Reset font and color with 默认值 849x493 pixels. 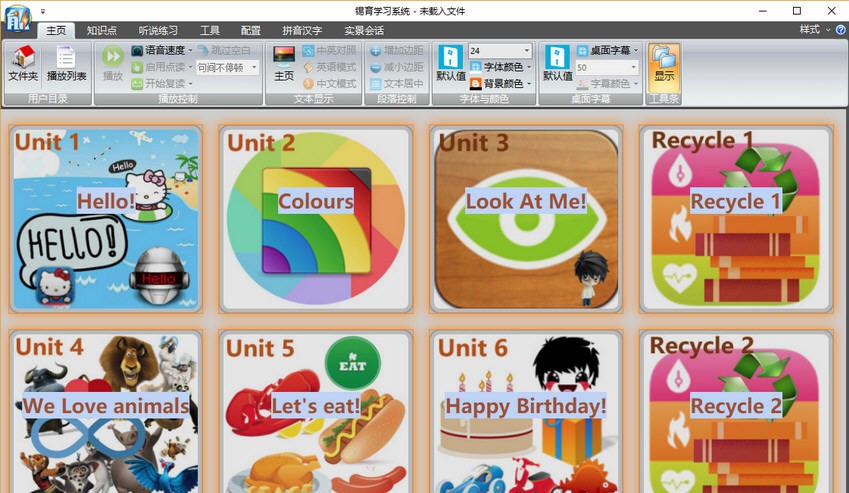click(x=450, y=64)
